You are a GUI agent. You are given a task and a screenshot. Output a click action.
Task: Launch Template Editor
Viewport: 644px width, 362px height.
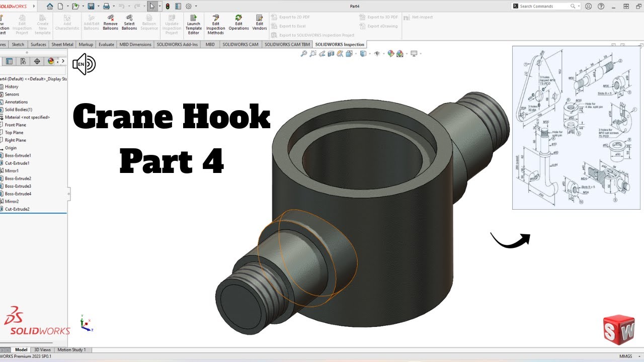point(194,25)
